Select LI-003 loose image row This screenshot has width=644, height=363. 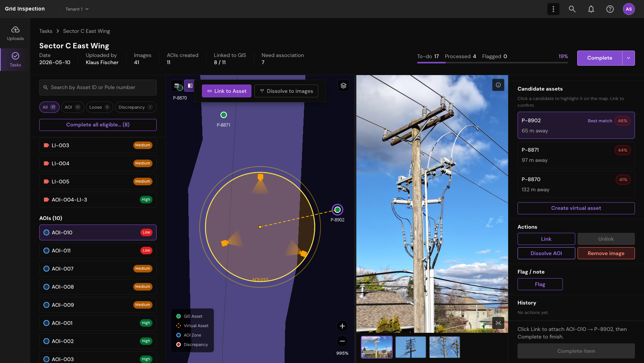(98, 145)
